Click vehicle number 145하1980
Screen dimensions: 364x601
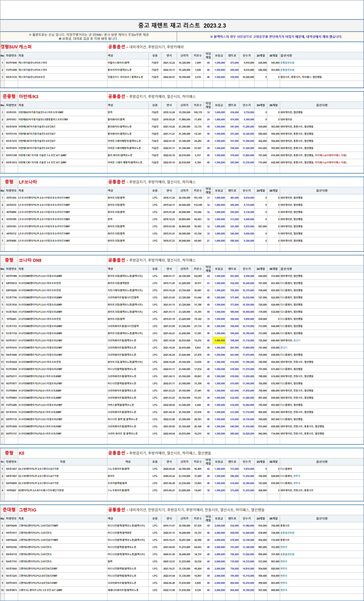[11, 276]
